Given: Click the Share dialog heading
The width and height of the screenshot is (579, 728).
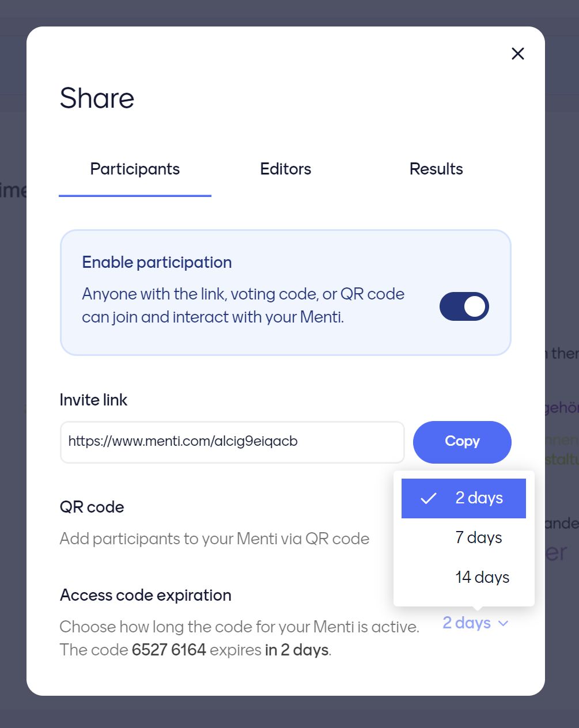Looking at the screenshot, I should click(97, 98).
